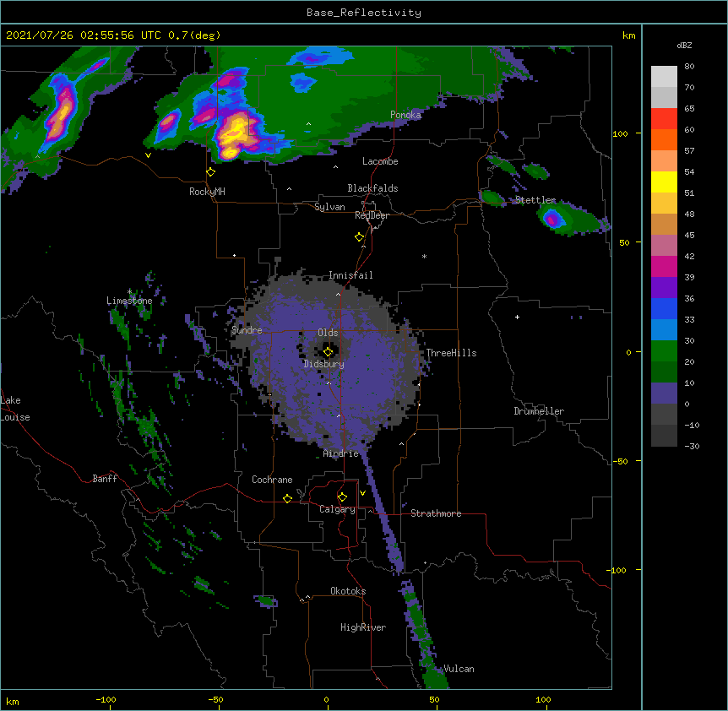Pick the bright yellow 54 dBZ legend swatch
Viewport: 728px width, 711px height.
pyautogui.click(x=664, y=182)
